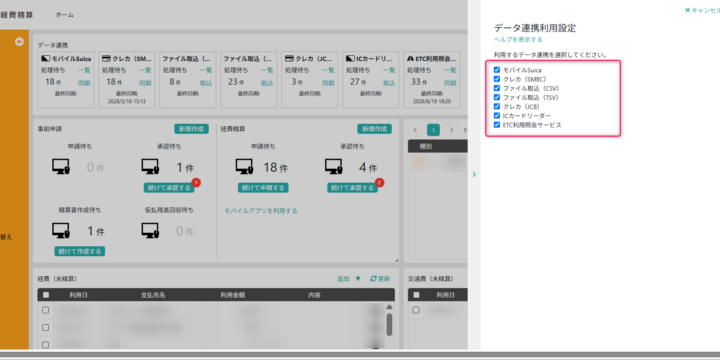Click the 種別 column header
The height and width of the screenshot is (360, 720).
(x=426, y=146)
